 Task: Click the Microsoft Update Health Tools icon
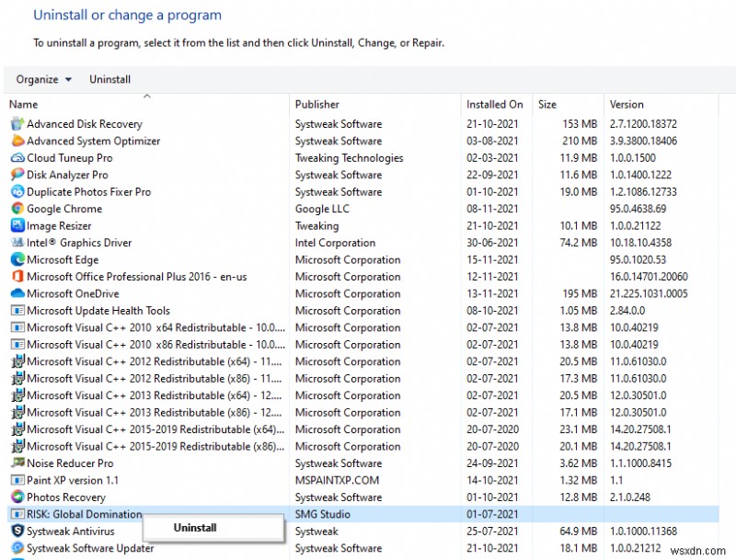17,311
